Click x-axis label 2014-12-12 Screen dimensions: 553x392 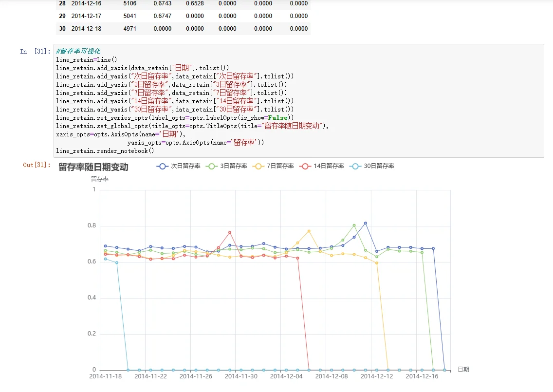pyautogui.click(x=377, y=376)
